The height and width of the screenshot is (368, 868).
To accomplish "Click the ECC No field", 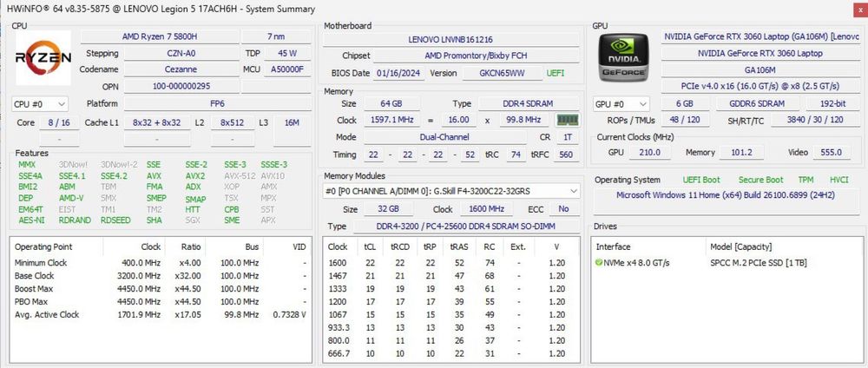I will (x=563, y=209).
